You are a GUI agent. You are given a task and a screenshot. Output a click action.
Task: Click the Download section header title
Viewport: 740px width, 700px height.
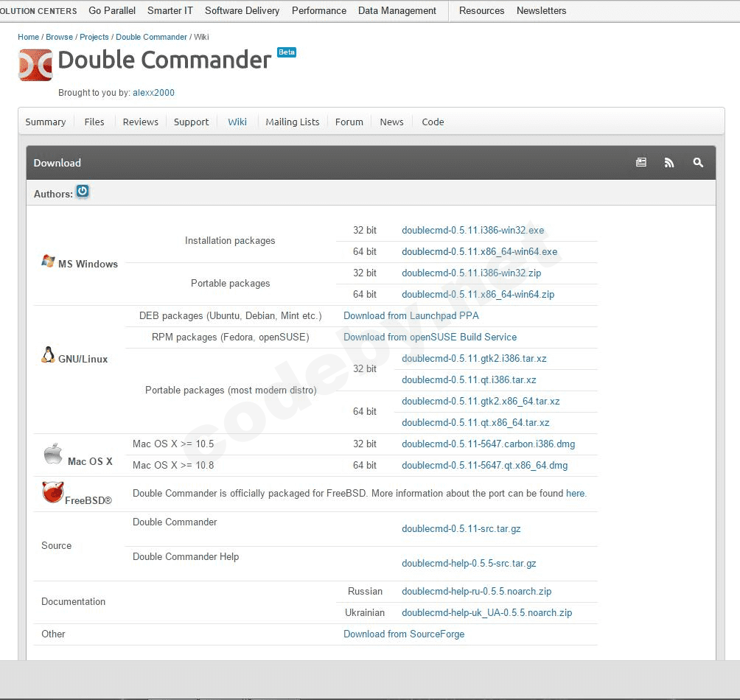point(57,163)
